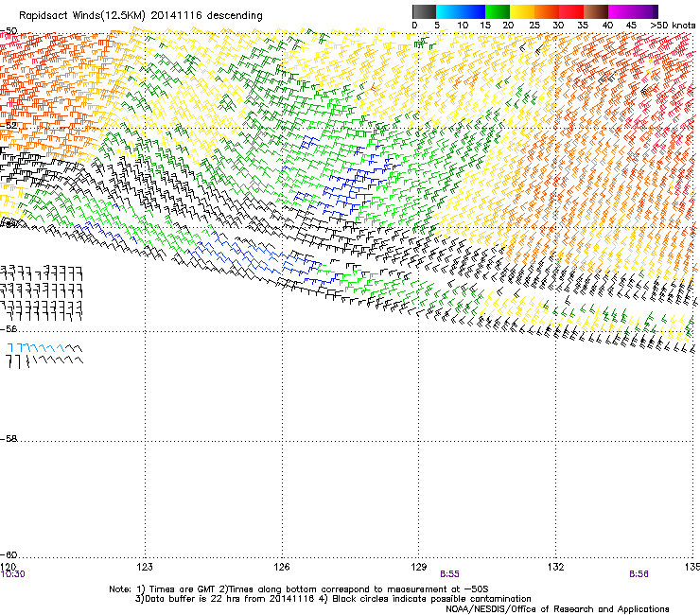Click legend scale value '45'
This screenshot has height=615, width=700.
click(631, 26)
